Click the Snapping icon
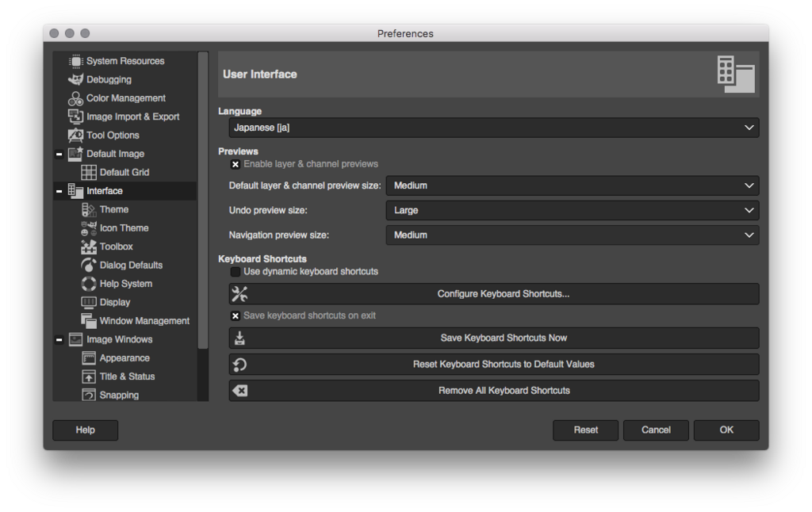 pos(89,395)
